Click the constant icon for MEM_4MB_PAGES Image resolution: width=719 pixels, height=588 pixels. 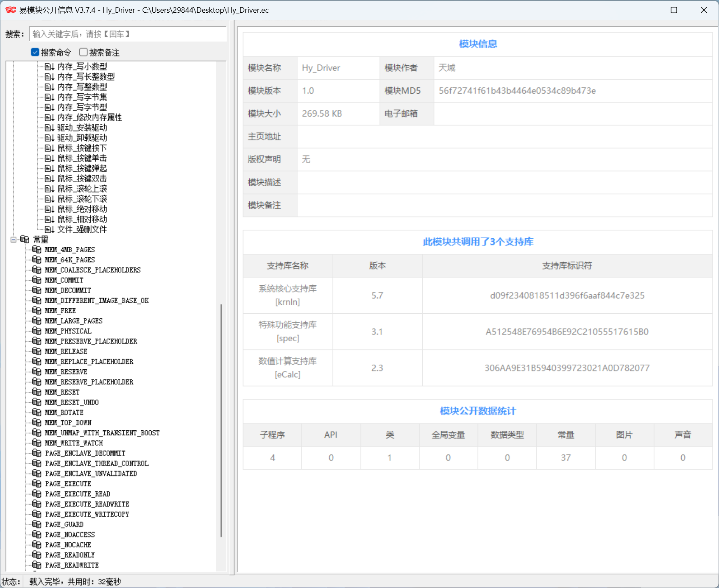pos(37,250)
